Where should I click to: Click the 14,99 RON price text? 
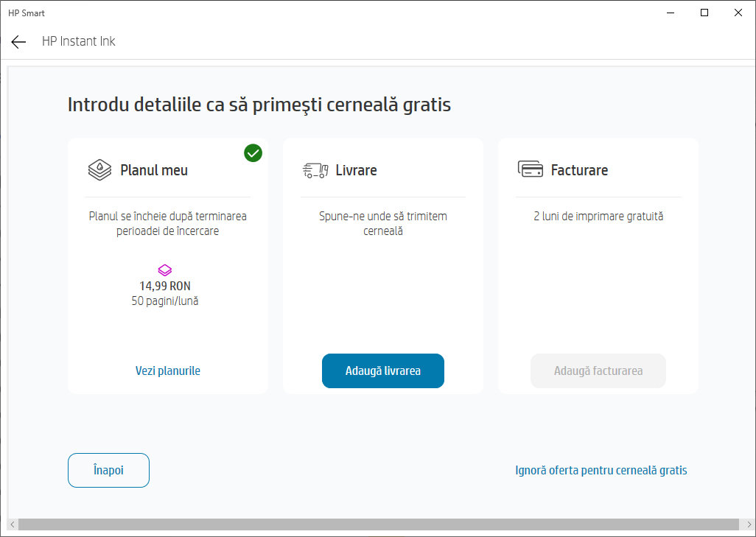(x=165, y=287)
